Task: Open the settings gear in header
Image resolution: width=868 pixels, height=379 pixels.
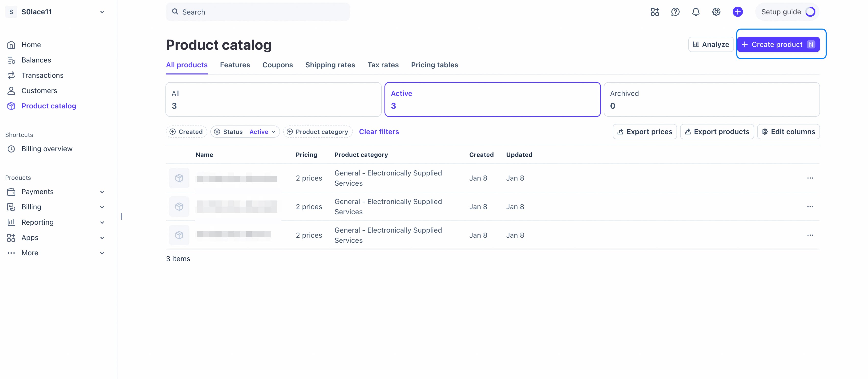Action: click(716, 12)
